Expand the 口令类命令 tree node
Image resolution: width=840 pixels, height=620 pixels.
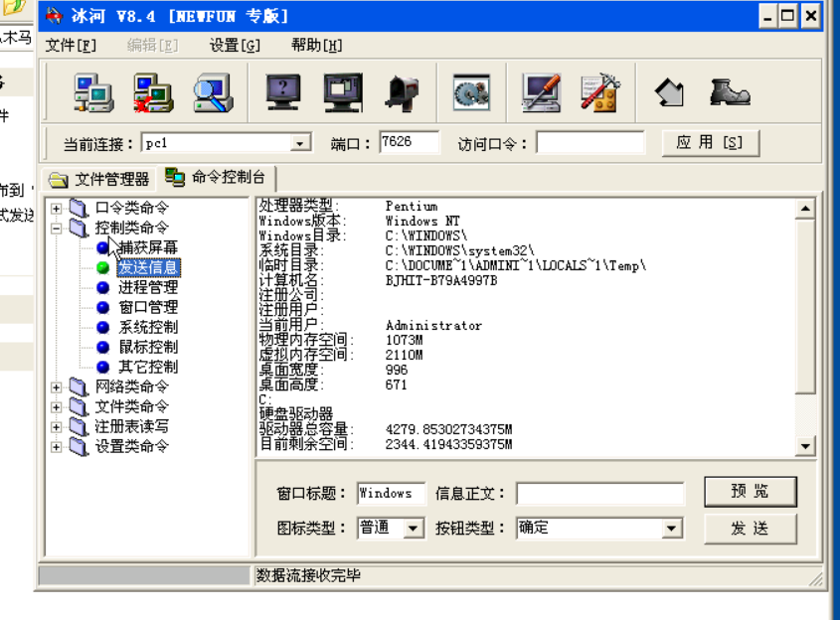(x=57, y=209)
